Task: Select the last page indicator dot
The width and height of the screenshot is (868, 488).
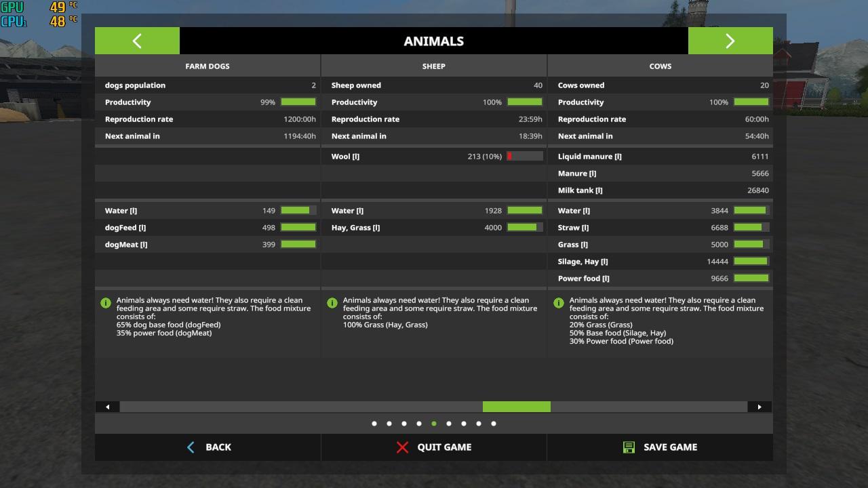Action: (494, 424)
